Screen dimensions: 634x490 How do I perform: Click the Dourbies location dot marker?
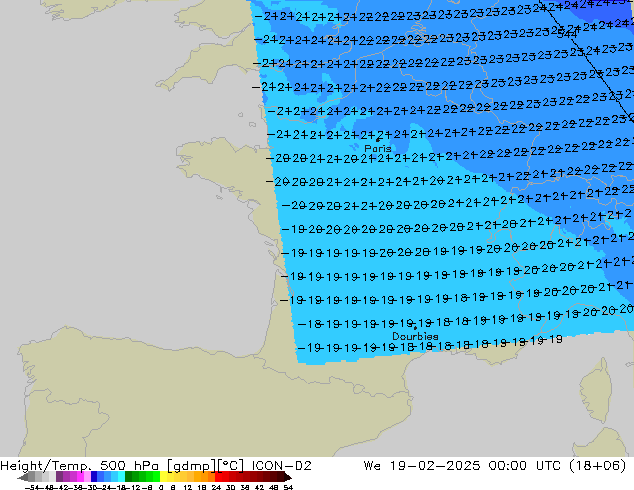(x=415, y=328)
